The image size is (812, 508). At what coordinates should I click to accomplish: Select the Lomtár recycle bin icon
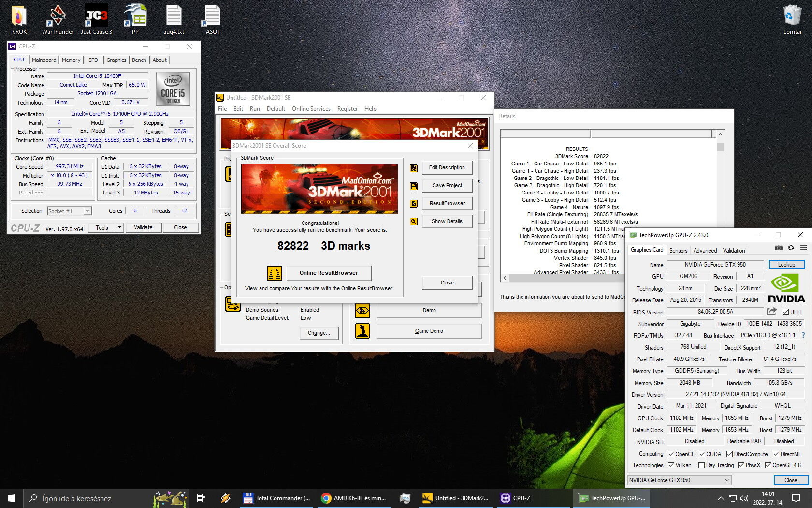pos(792,19)
